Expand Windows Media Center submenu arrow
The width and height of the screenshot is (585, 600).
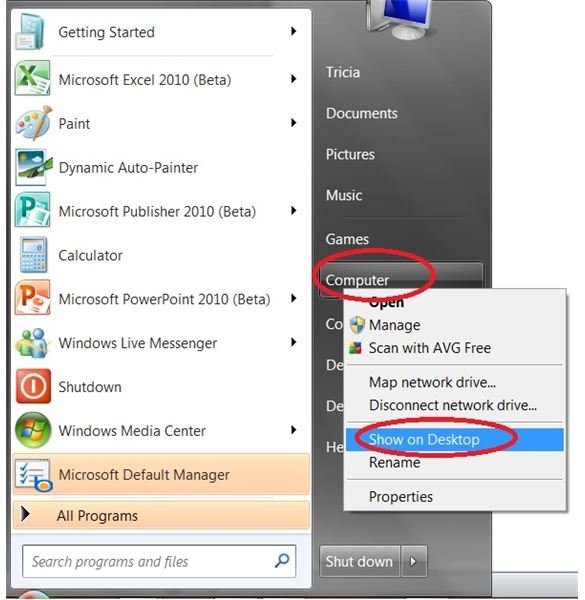coord(293,430)
